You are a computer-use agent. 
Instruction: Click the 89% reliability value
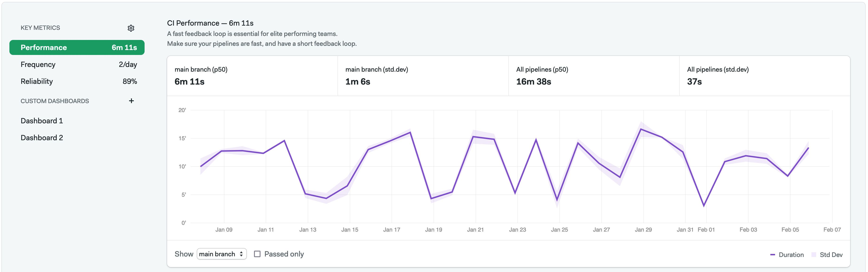click(x=130, y=81)
